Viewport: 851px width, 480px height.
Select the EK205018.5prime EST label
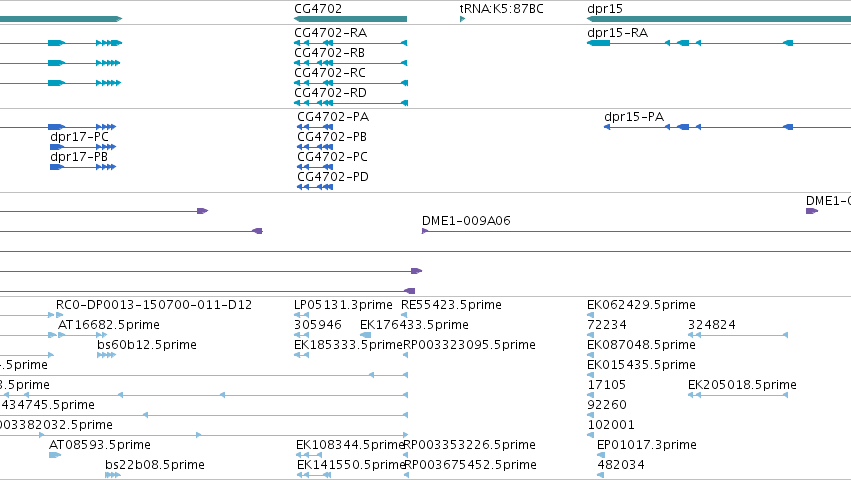click(x=742, y=386)
